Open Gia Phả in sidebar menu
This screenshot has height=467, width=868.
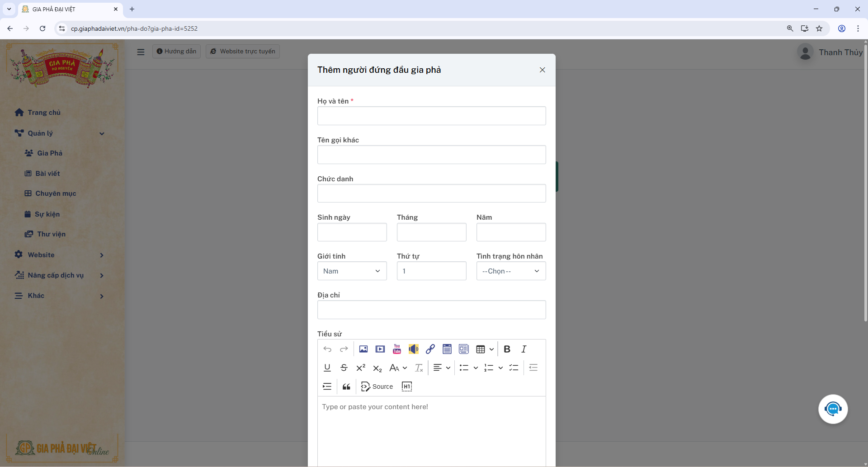50,153
